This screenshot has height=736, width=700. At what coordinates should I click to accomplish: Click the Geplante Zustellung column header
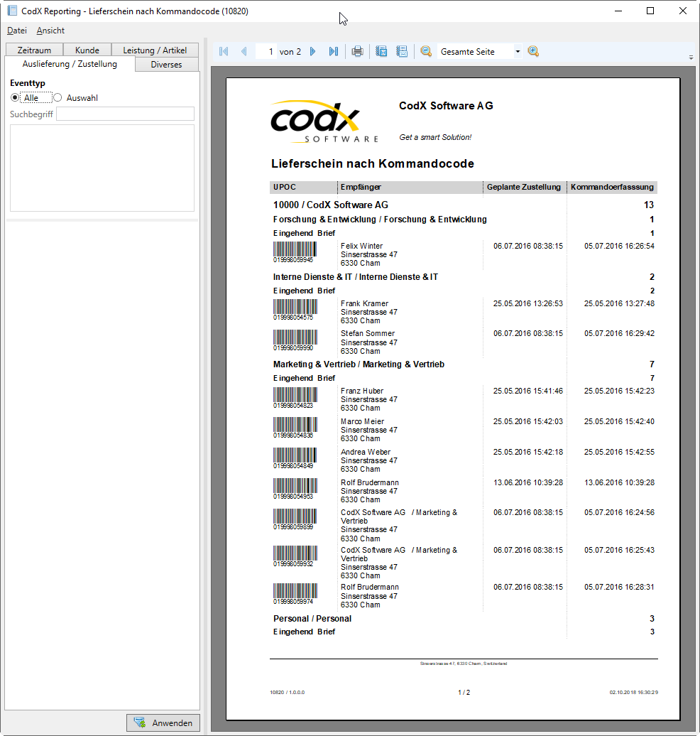[x=524, y=187]
